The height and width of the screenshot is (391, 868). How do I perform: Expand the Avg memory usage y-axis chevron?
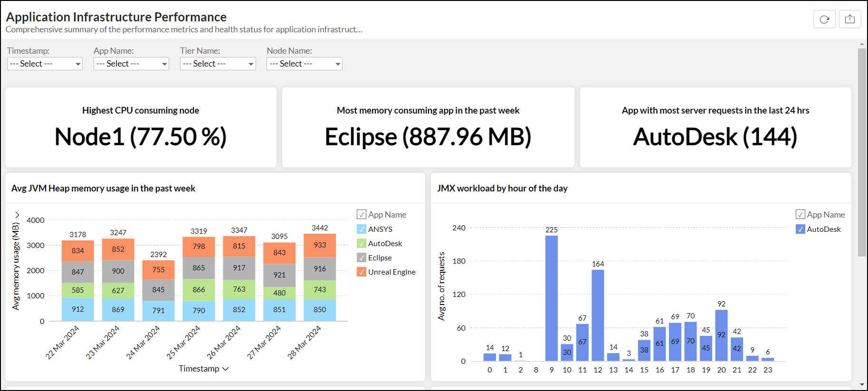click(x=17, y=215)
